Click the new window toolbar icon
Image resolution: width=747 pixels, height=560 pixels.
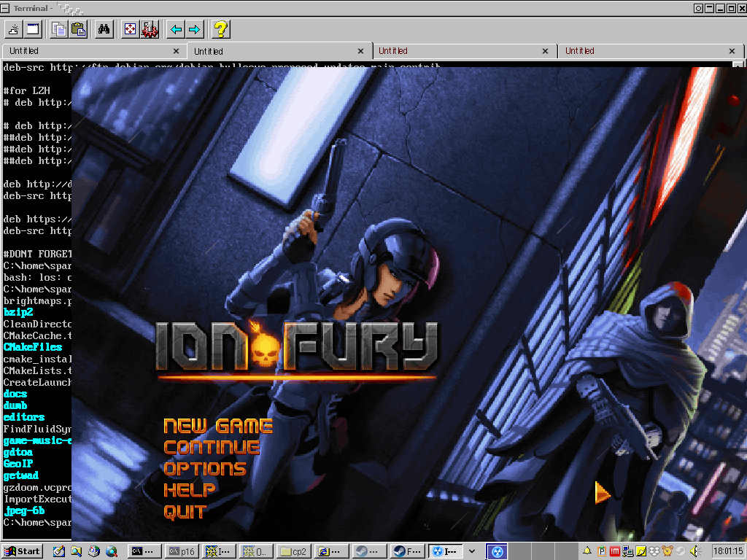(x=33, y=29)
